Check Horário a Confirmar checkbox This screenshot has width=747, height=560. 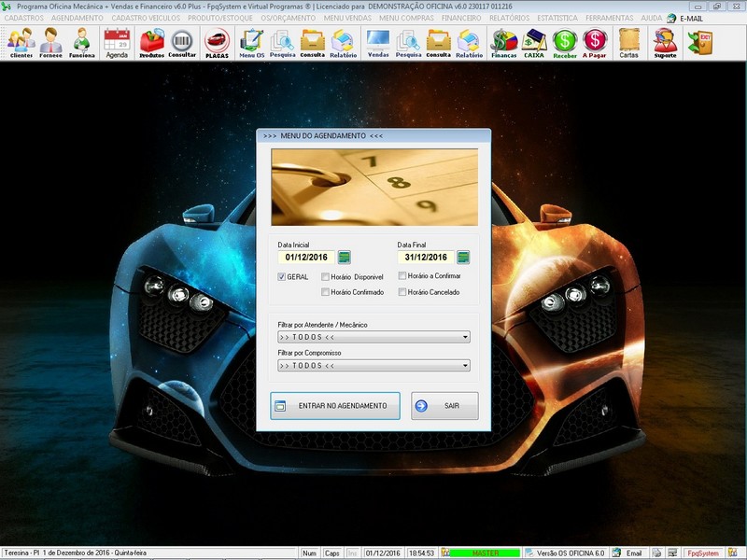pyautogui.click(x=402, y=275)
